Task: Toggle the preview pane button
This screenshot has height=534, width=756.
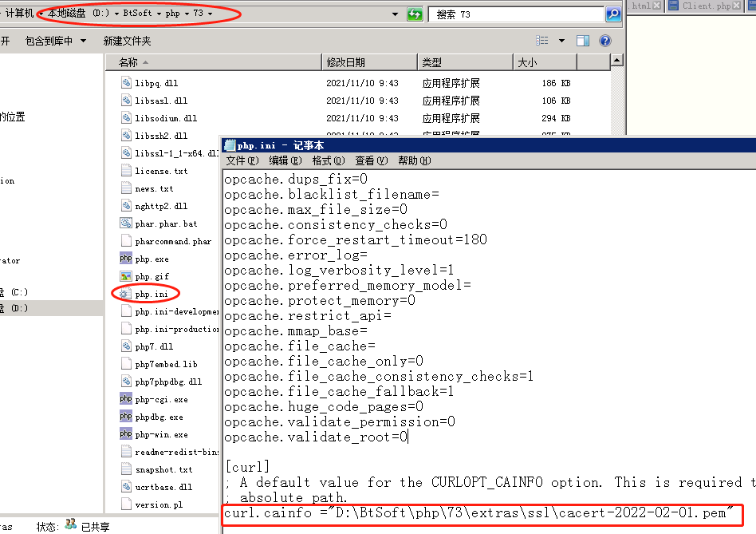Action: point(583,41)
